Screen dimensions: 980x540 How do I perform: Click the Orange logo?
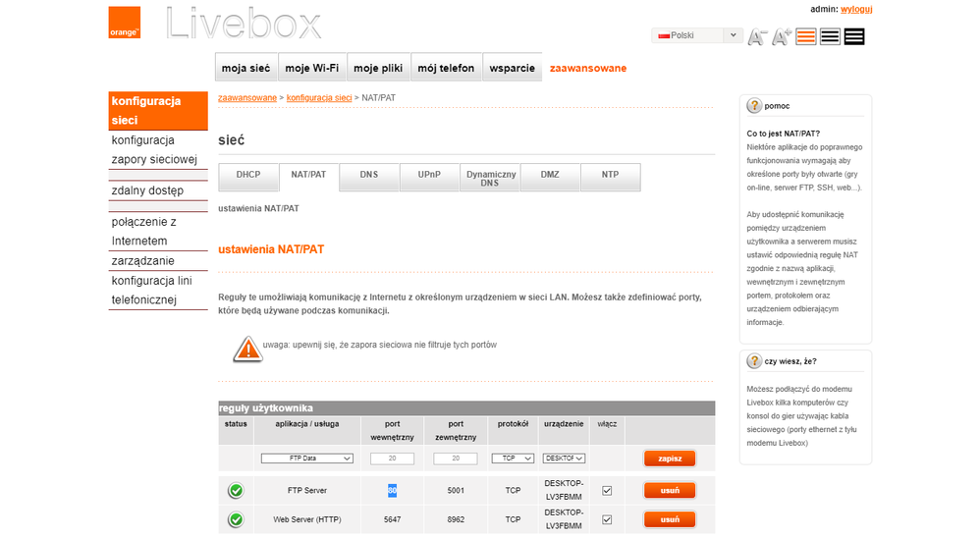pos(125,24)
